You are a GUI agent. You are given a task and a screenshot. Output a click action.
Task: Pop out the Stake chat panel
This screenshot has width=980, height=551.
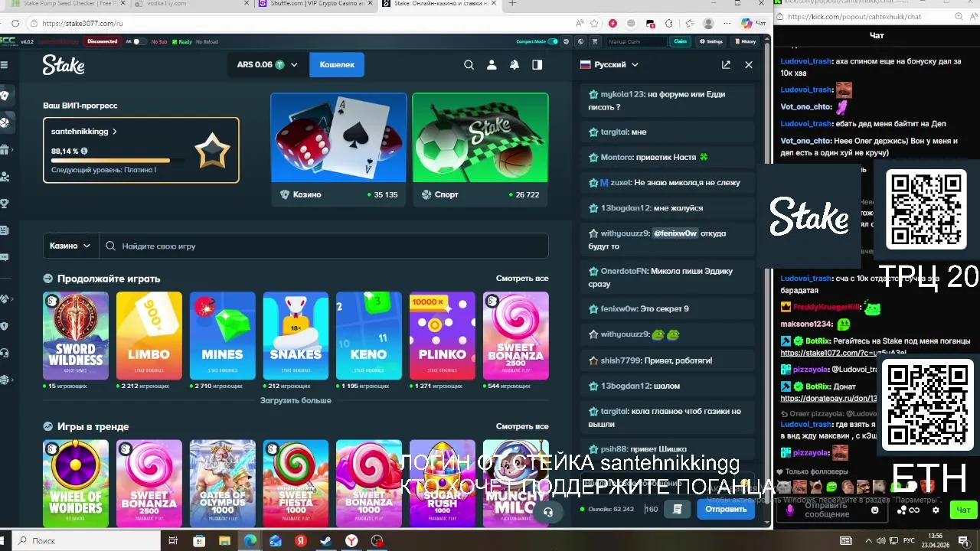(726, 65)
